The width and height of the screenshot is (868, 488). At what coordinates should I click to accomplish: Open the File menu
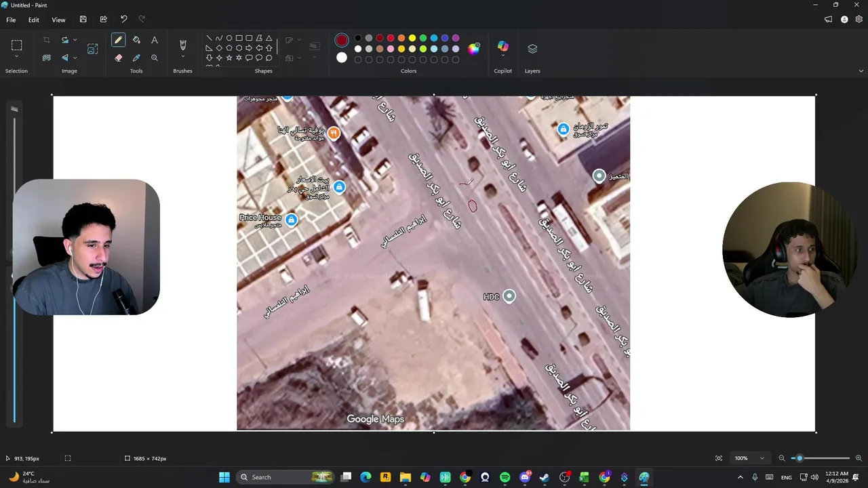pyautogui.click(x=11, y=20)
